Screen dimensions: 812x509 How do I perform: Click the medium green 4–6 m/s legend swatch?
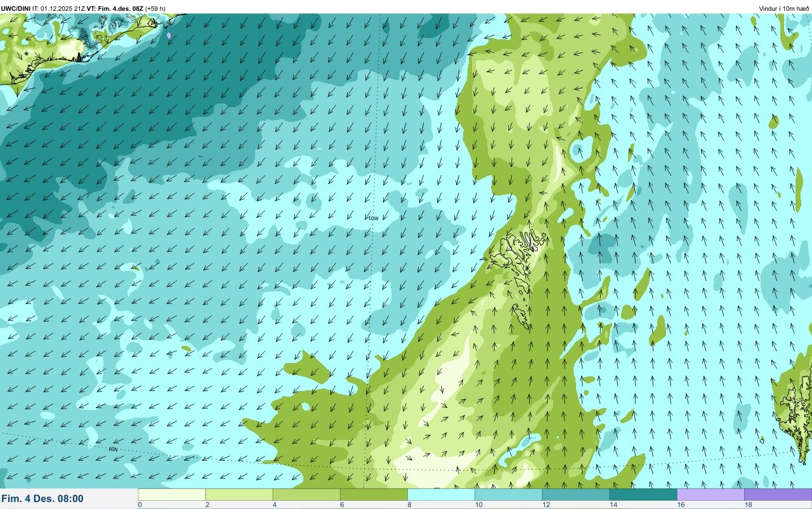coord(306,494)
